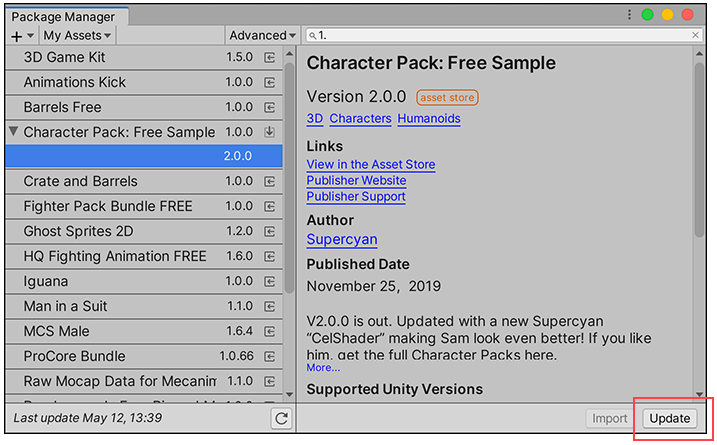The height and width of the screenshot is (445, 717).
Task: Collapse the Character Pack: Free Sample entry
Action: [13, 132]
